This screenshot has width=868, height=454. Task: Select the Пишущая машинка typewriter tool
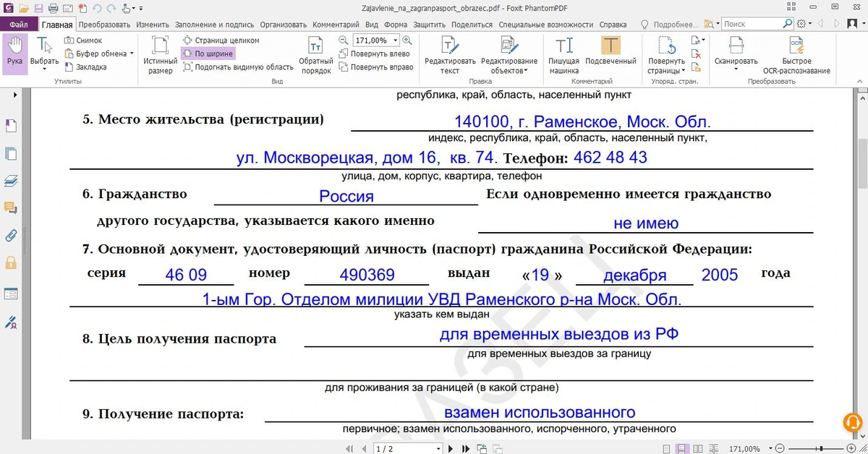[563, 55]
